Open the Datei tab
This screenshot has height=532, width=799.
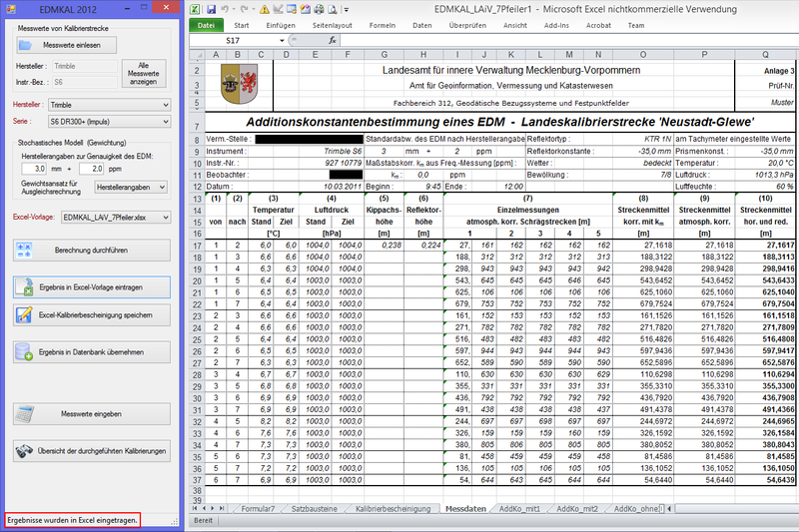206,25
